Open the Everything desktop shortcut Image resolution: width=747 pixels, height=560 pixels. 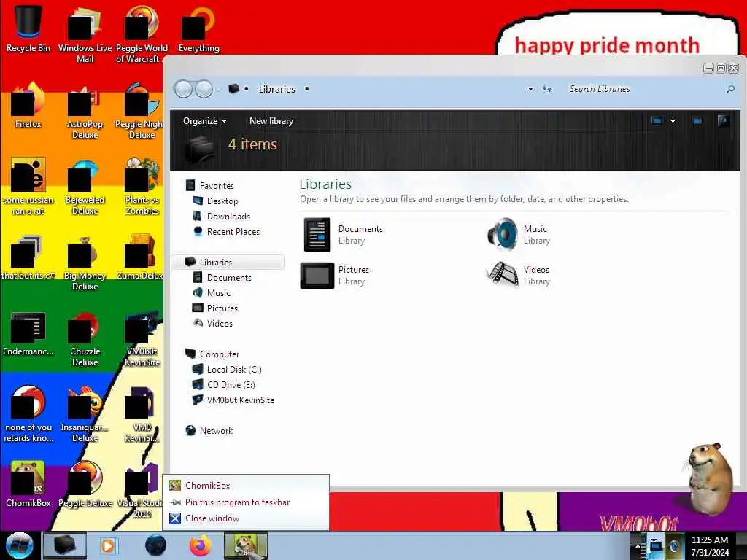point(198,28)
